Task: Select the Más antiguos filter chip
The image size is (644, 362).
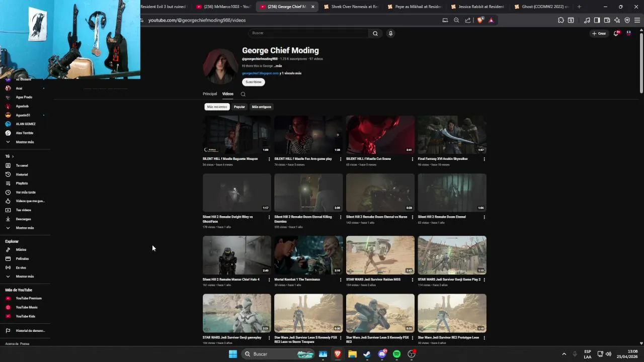Action: click(262, 107)
